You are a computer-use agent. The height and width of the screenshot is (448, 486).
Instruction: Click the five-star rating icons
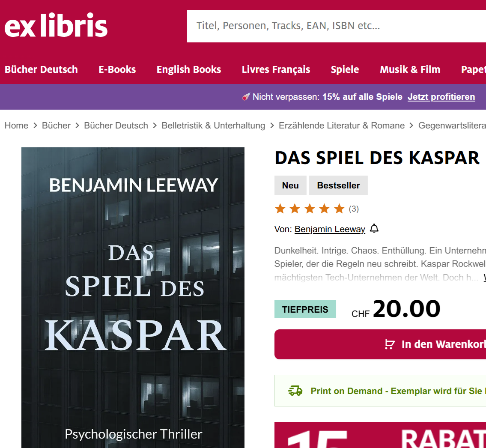[310, 209]
